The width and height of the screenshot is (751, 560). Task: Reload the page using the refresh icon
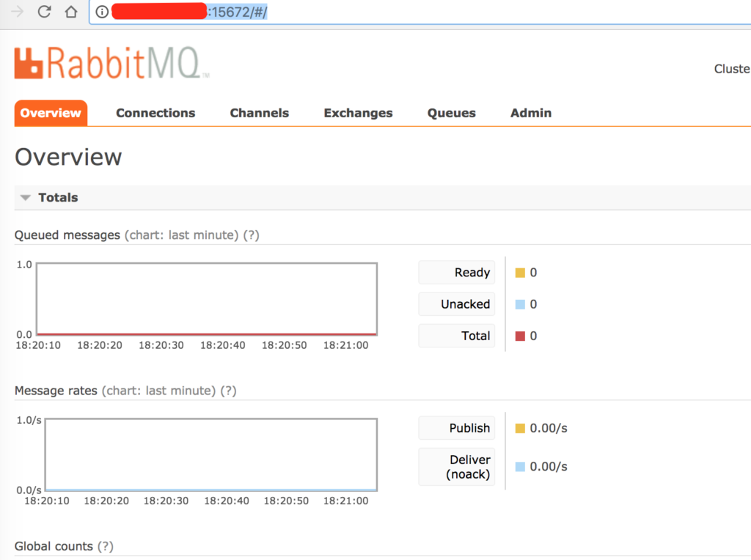click(x=45, y=12)
